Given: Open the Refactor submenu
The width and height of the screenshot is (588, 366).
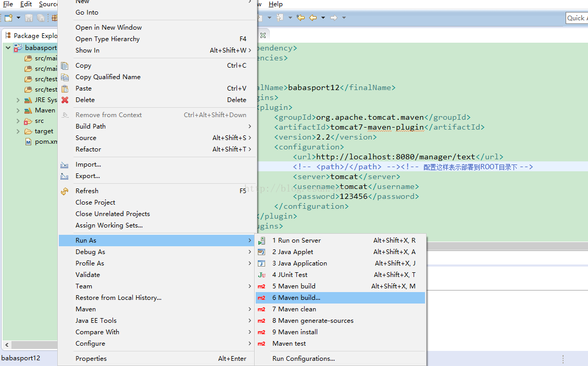Looking at the screenshot, I should [157, 149].
